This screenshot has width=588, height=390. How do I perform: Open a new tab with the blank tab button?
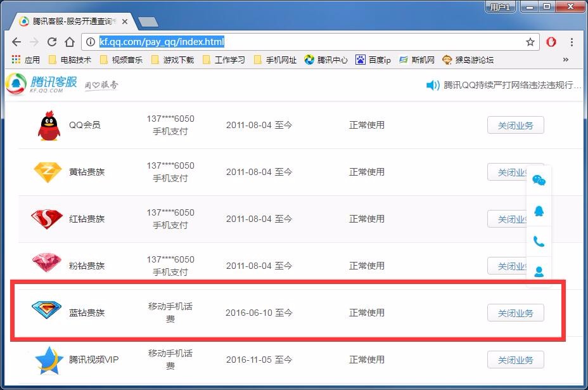[x=148, y=22]
